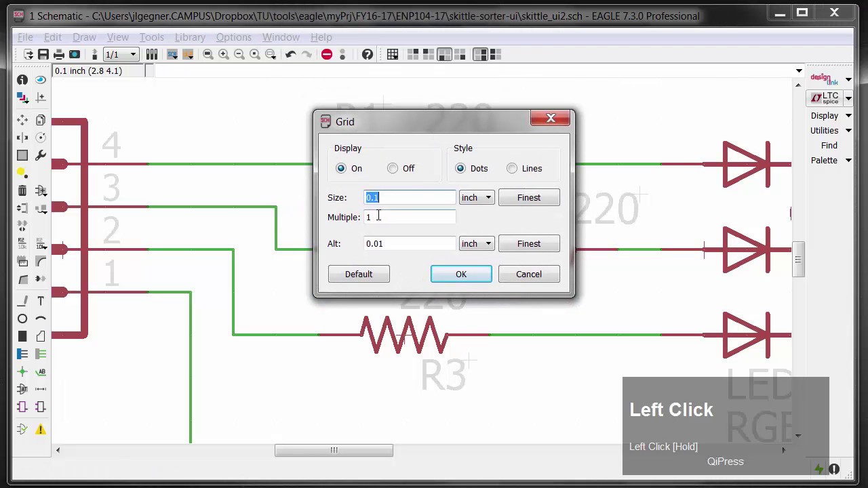Click the Zoom to fit icon
Image resolution: width=868 pixels, height=488 pixels.
click(208, 54)
